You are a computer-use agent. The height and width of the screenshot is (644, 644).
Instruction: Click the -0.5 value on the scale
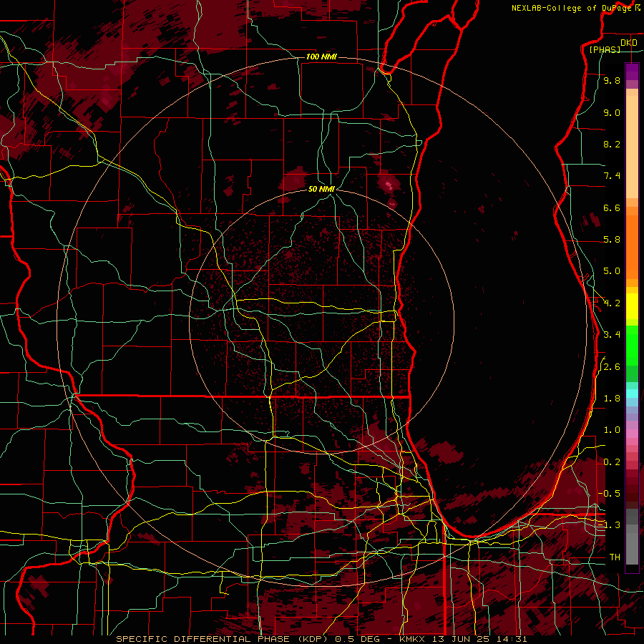click(x=610, y=494)
